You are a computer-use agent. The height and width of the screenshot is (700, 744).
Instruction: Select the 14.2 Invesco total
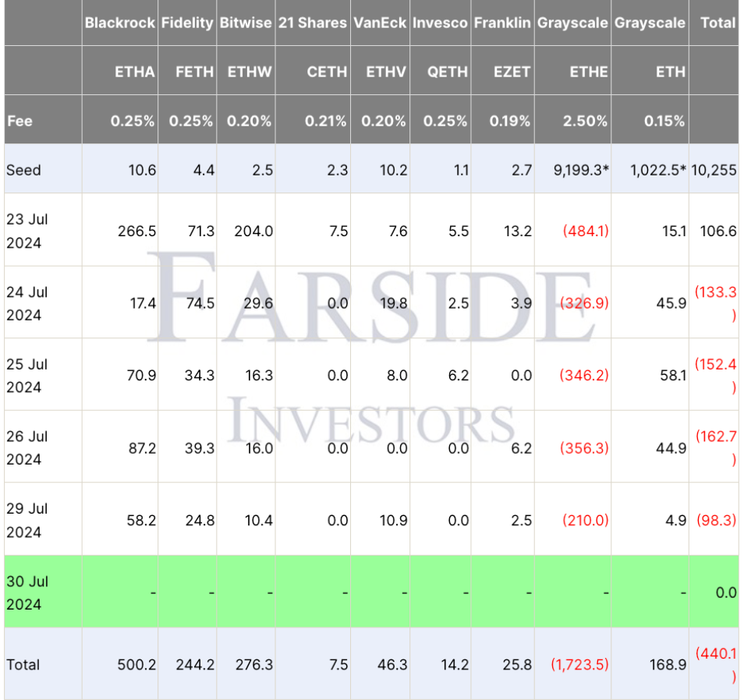point(455,664)
